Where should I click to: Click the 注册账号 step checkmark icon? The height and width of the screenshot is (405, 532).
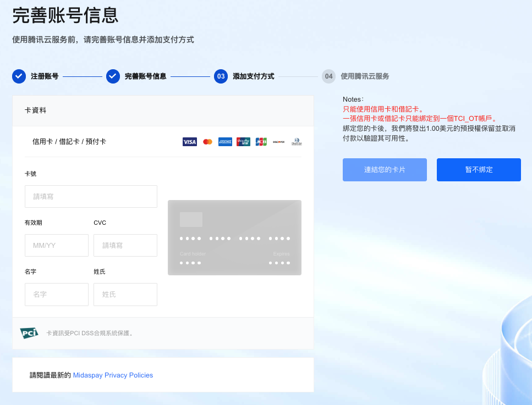point(19,76)
